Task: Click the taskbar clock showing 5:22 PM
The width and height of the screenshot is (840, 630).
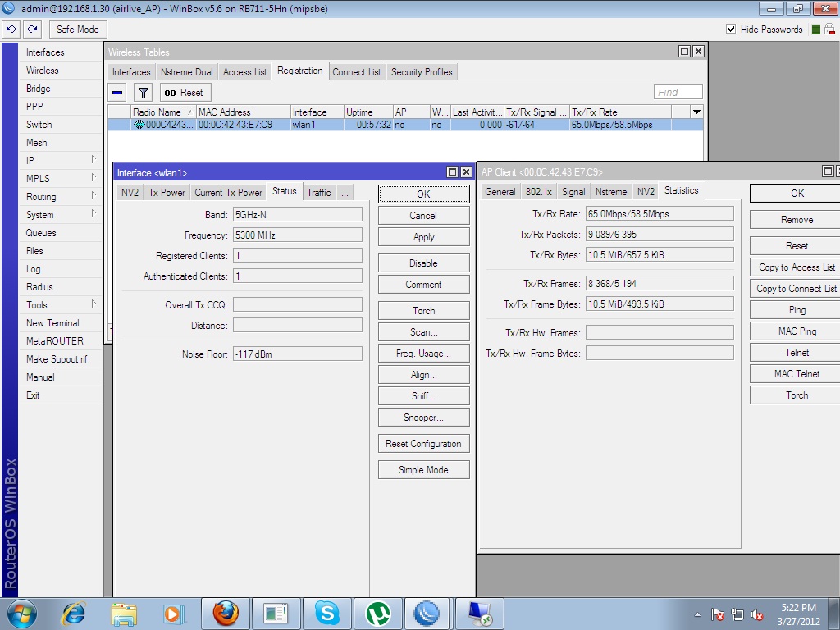Action: click(x=798, y=614)
